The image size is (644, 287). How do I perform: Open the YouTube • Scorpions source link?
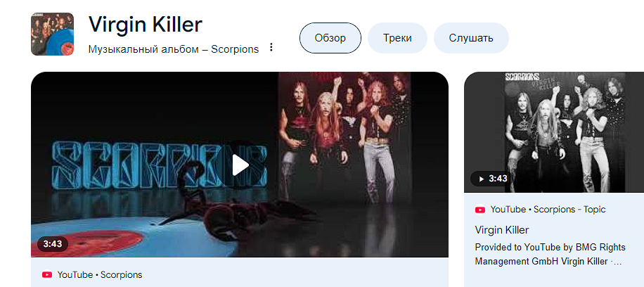pyautogui.click(x=100, y=274)
